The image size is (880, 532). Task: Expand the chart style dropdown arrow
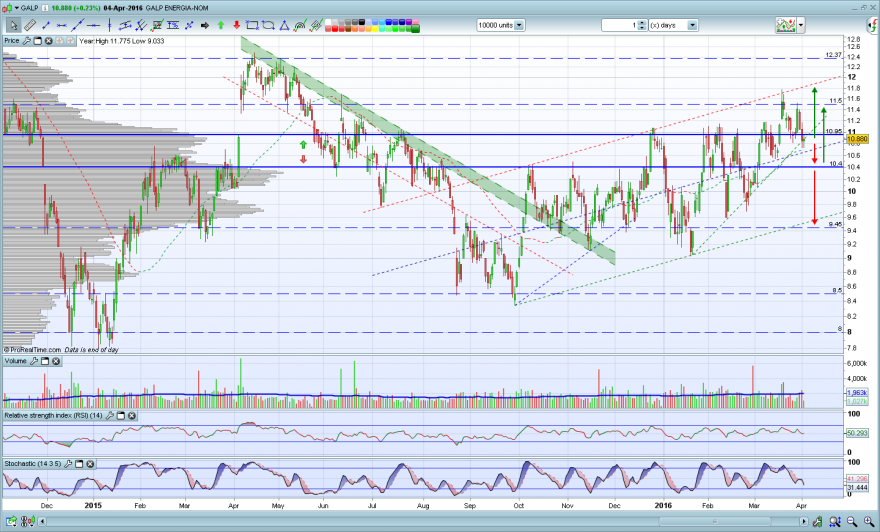801,25
